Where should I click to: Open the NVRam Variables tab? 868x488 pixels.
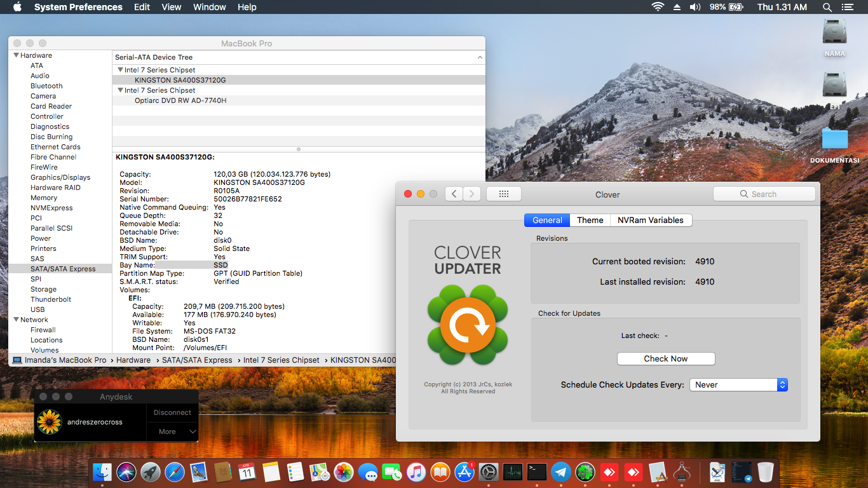tap(651, 220)
